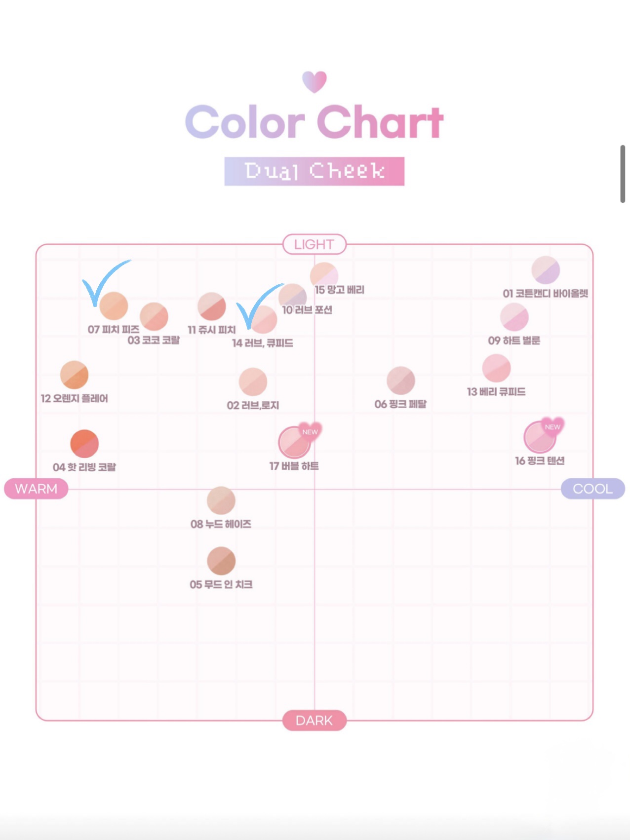Screen dimensions: 630x840
Task: Select the 16 핑크 텐션 swatch
Action: tap(539, 437)
